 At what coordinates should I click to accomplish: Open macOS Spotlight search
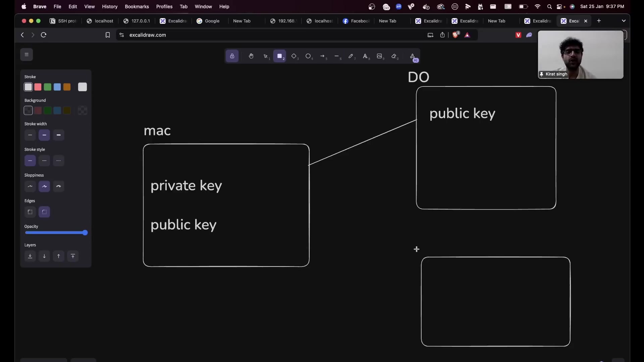tap(549, 6)
